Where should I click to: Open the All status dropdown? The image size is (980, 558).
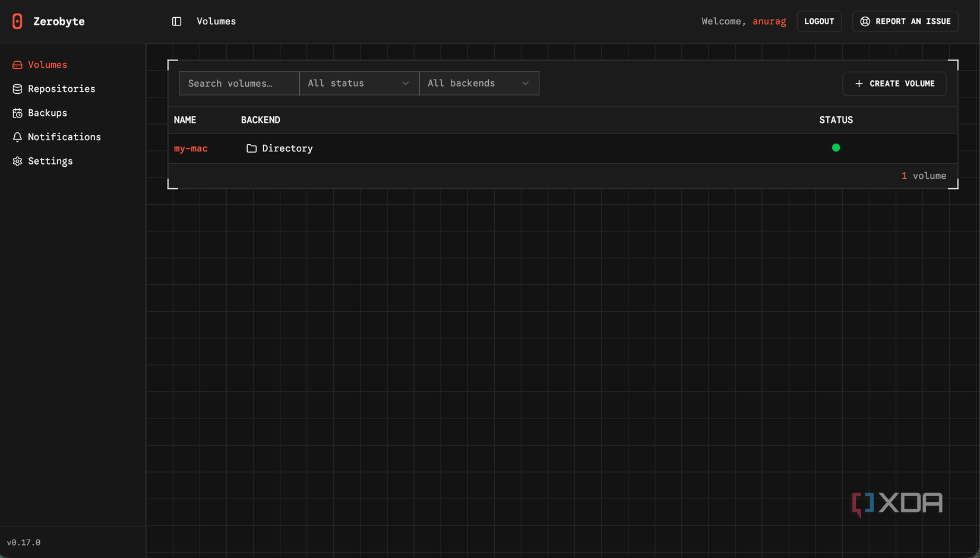pos(359,83)
